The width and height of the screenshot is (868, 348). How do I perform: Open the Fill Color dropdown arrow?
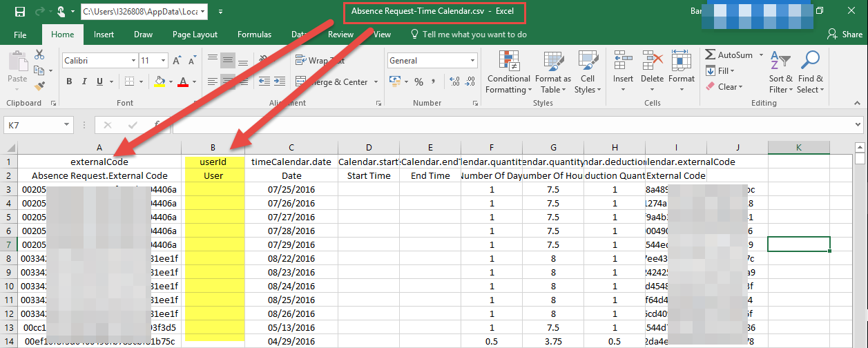(x=170, y=81)
